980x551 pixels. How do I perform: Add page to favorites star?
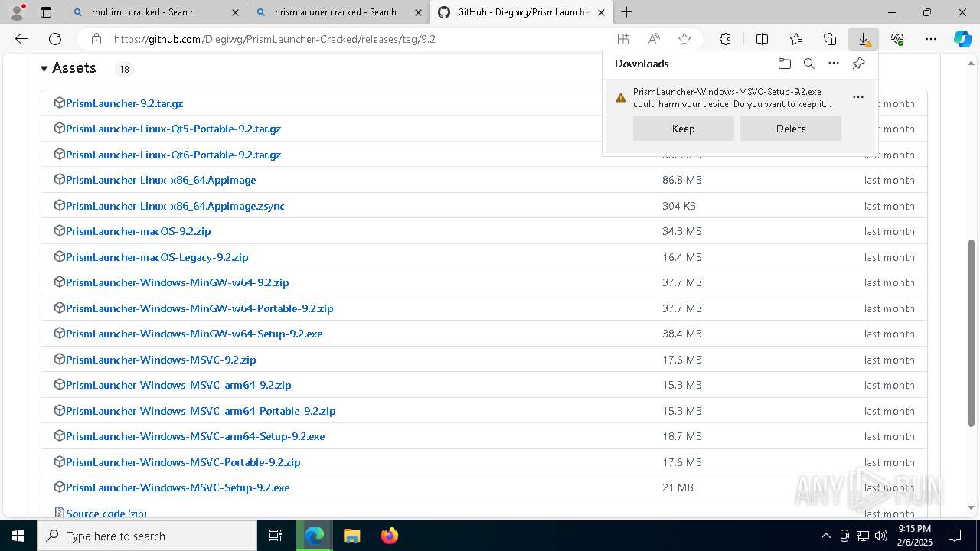click(684, 39)
